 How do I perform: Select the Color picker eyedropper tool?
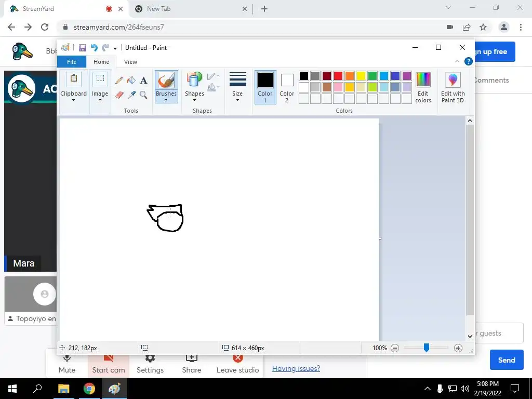(131, 95)
